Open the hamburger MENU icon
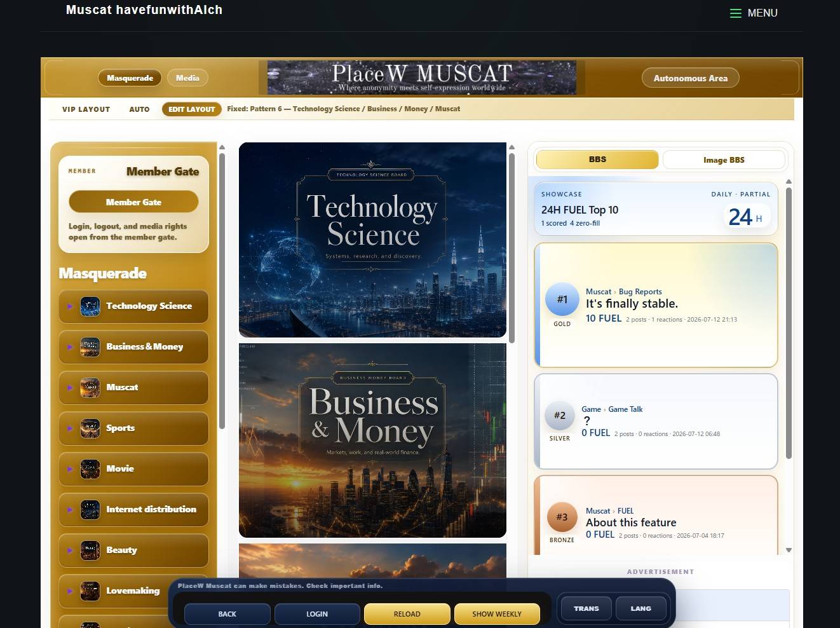 pyautogui.click(x=735, y=13)
